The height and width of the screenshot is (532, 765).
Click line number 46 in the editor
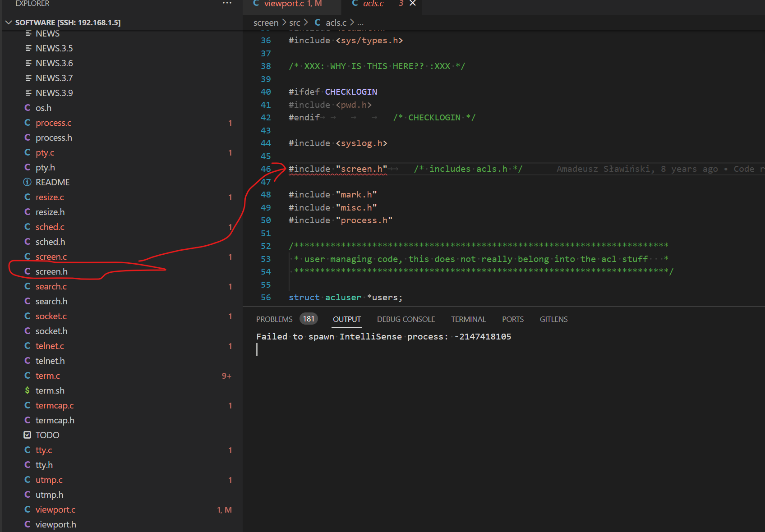point(266,169)
